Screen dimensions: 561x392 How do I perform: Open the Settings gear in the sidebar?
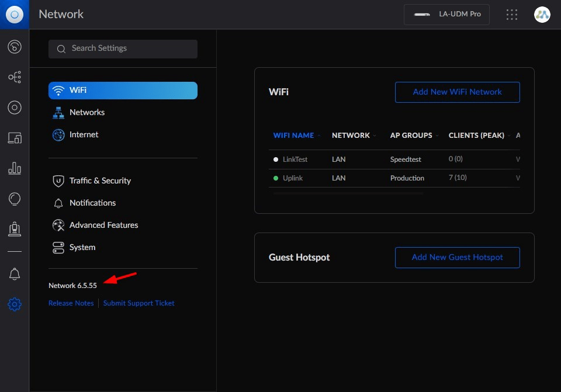click(15, 304)
